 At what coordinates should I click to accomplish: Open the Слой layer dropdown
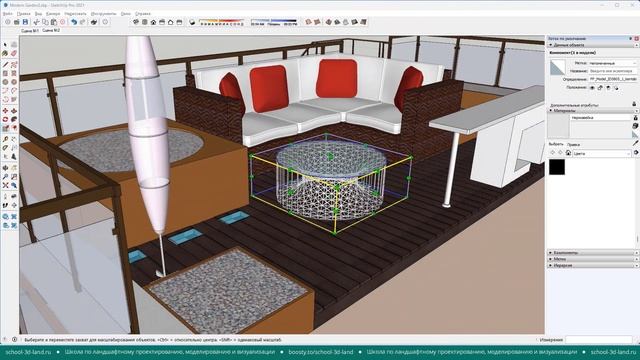(612, 63)
